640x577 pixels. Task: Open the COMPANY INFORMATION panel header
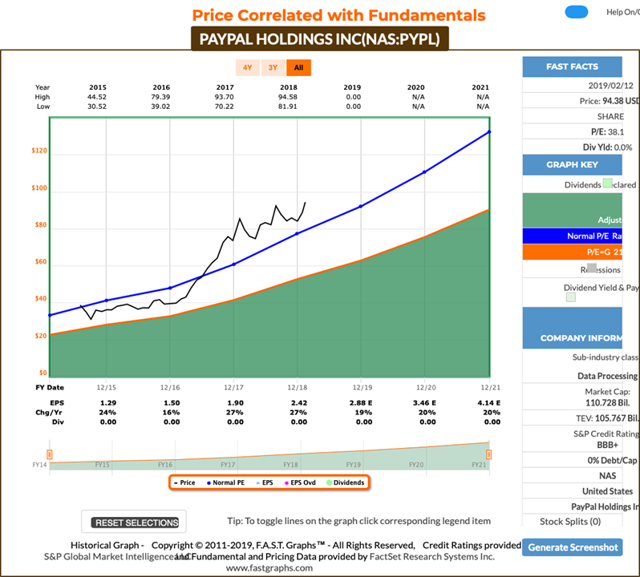pos(572,328)
